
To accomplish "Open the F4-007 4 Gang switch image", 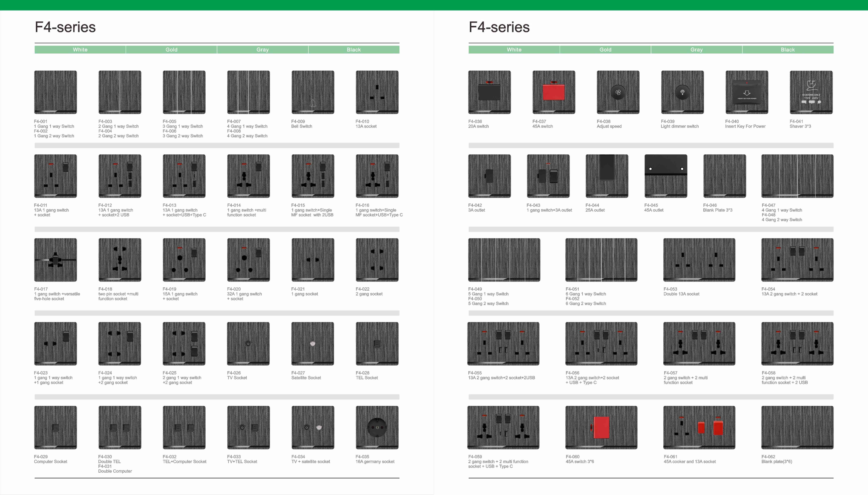I will point(248,92).
